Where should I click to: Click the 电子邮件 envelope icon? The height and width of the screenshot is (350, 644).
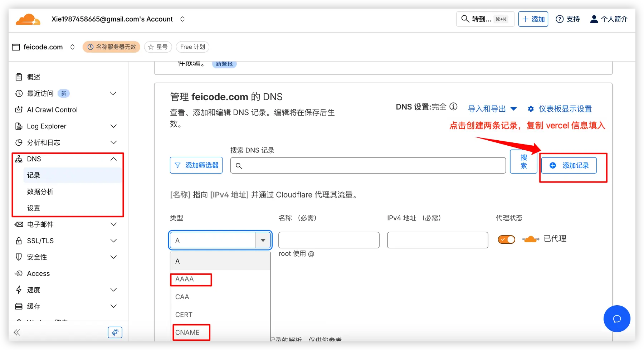(x=19, y=224)
